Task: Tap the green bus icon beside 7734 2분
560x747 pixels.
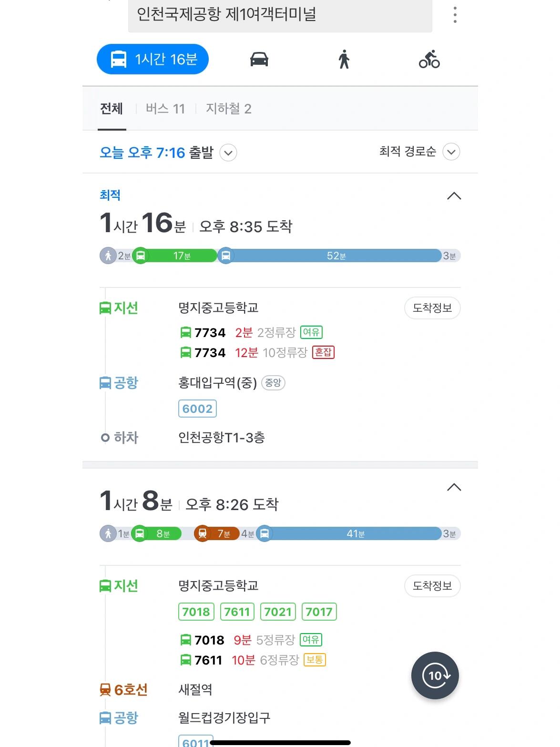Action: 185,332
